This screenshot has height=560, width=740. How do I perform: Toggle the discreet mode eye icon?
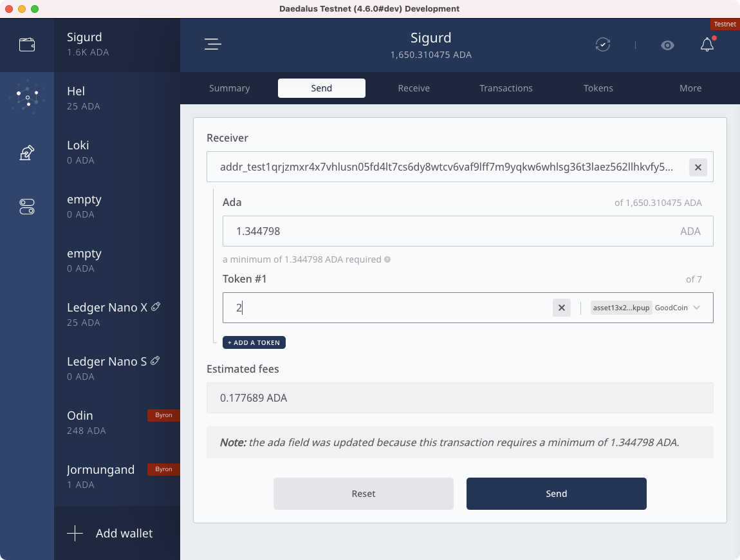click(x=667, y=45)
